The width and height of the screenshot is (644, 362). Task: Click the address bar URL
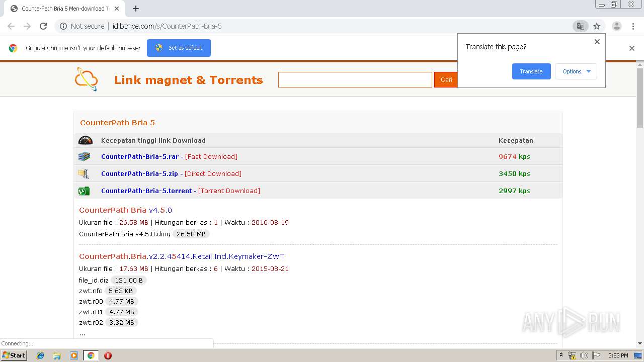(167, 26)
